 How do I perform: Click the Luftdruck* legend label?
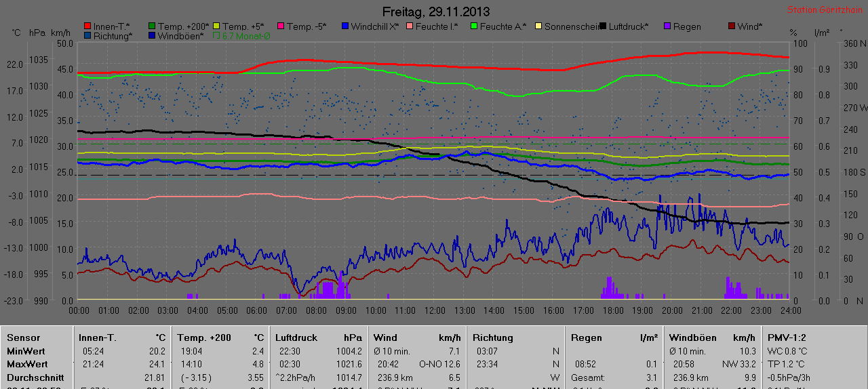[x=628, y=26]
